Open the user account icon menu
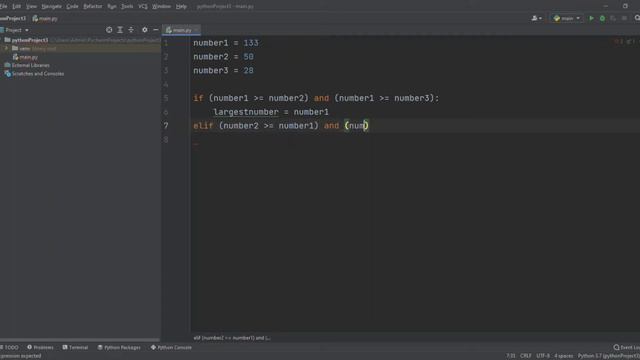 [536, 18]
